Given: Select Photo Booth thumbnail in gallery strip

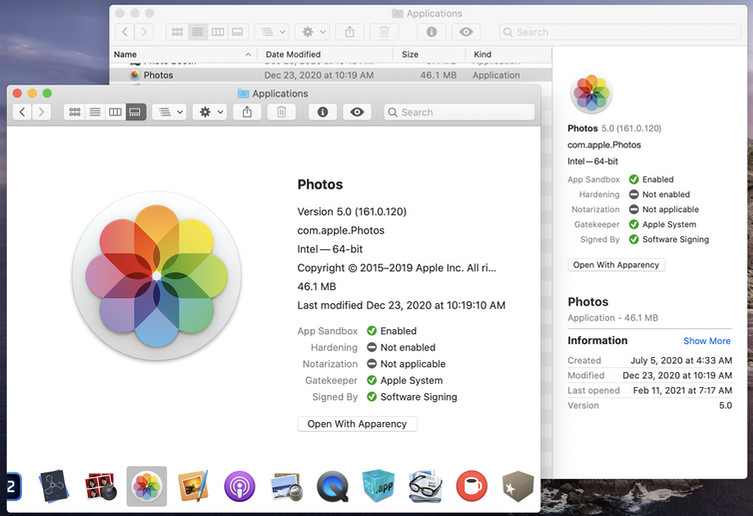Looking at the screenshot, I should (101, 486).
